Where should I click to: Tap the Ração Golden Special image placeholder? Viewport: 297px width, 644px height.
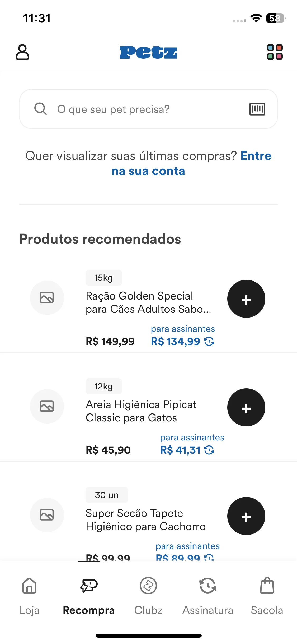pos(47,298)
